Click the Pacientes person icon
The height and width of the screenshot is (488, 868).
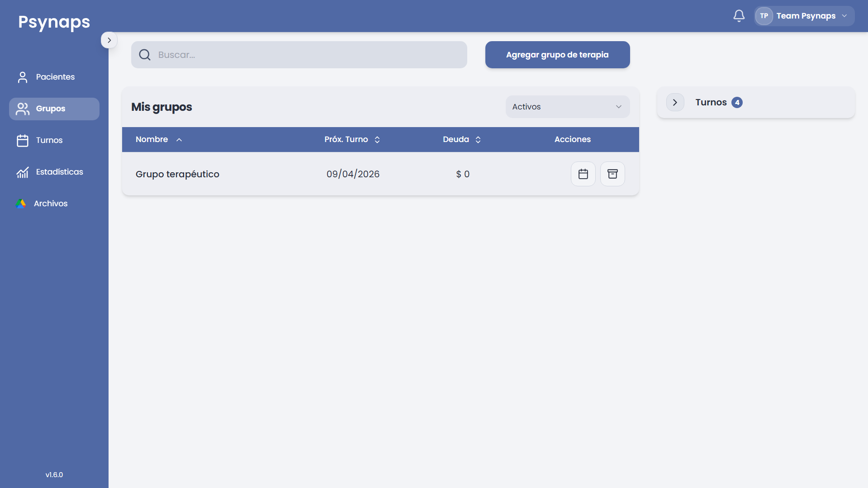pyautogui.click(x=23, y=77)
